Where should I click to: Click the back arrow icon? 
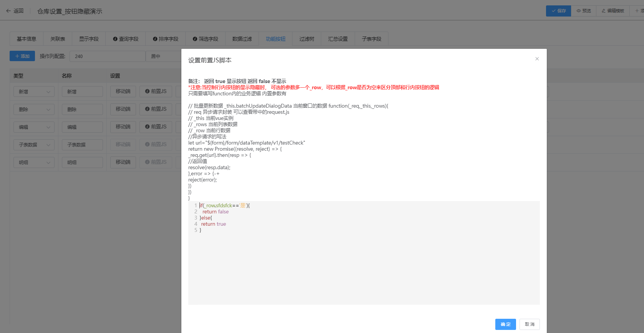(x=8, y=11)
